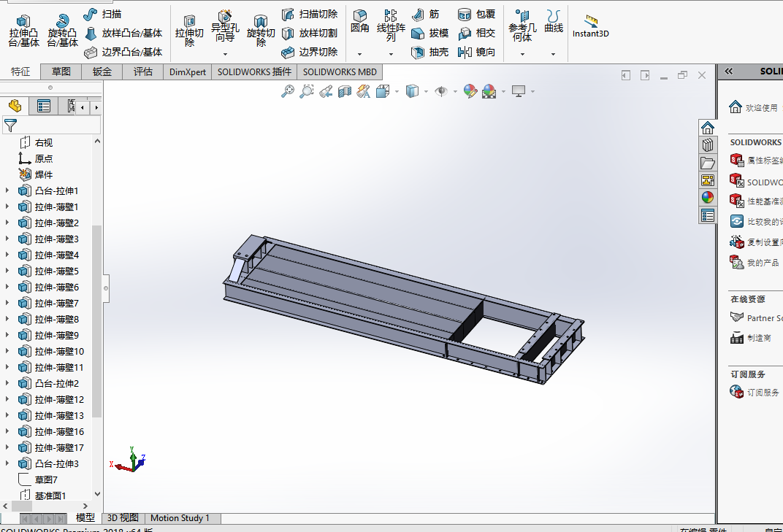Viewport: 783px width, 532px height.
Task: Click the 订阅服务 link in task pane
Action: (755, 393)
